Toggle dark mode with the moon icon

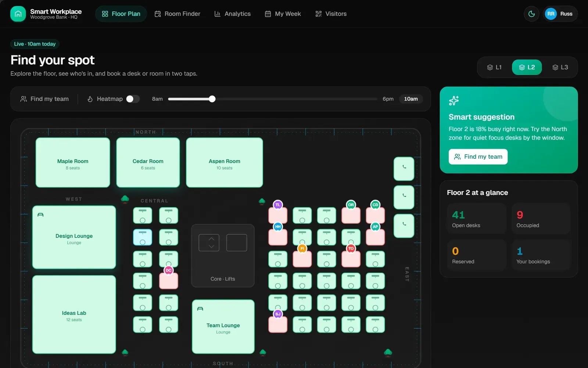pyautogui.click(x=531, y=14)
